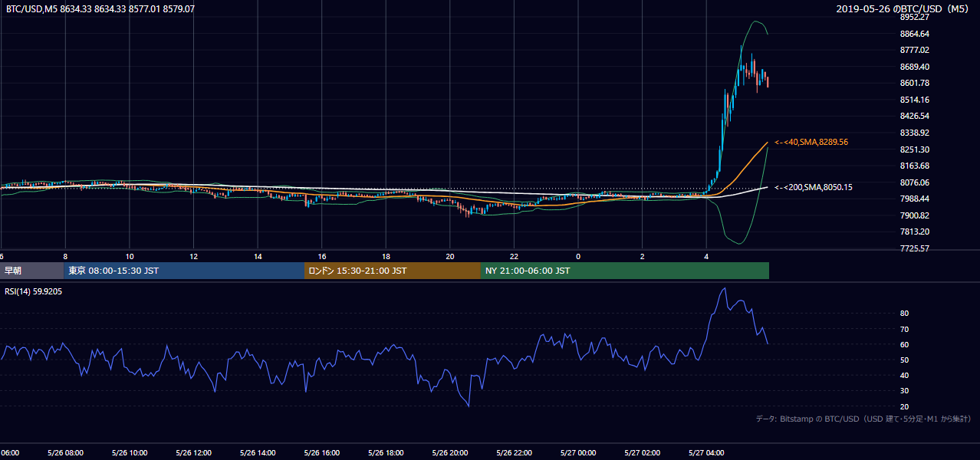
Task: Click the 5/26 22:00 date label
Action: tap(513, 453)
